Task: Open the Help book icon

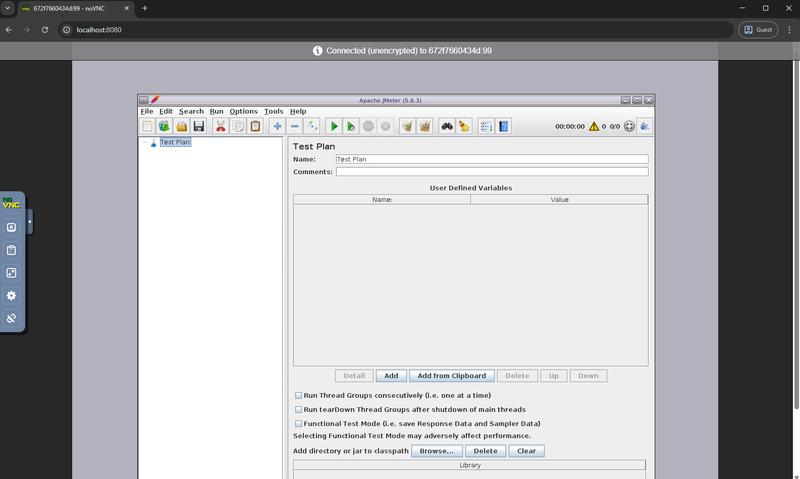Action: click(504, 126)
